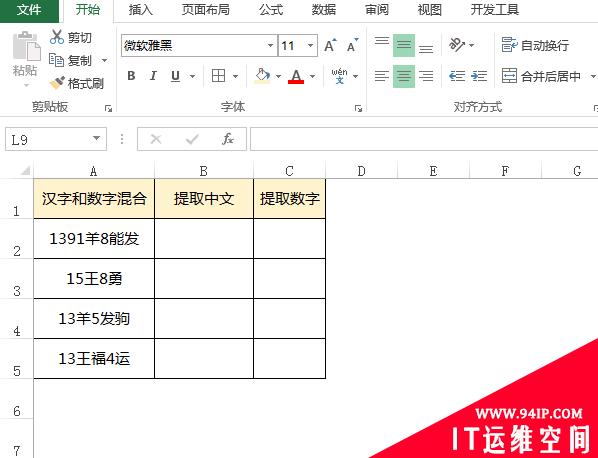Open the Paste options arrow
Screen dimensions: 598x458
(x=26, y=85)
